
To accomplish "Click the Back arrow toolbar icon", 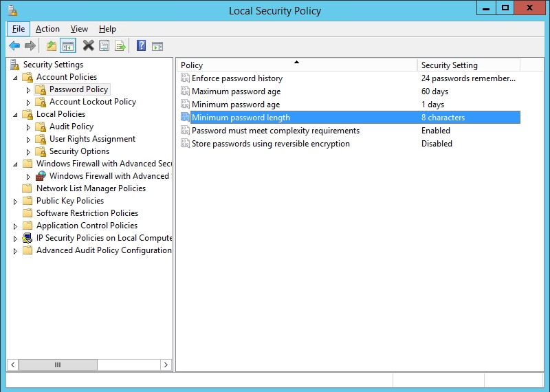I will 14,45.
